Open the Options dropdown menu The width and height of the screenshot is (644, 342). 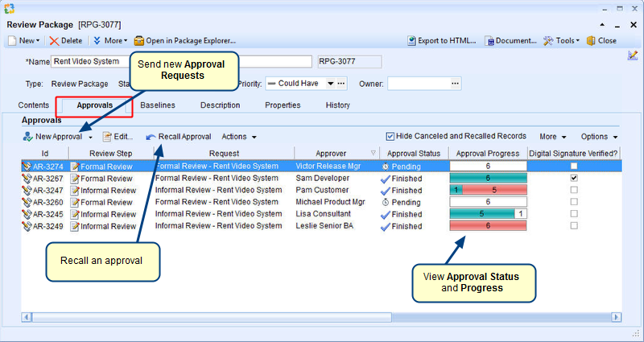(x=598, y=137)
